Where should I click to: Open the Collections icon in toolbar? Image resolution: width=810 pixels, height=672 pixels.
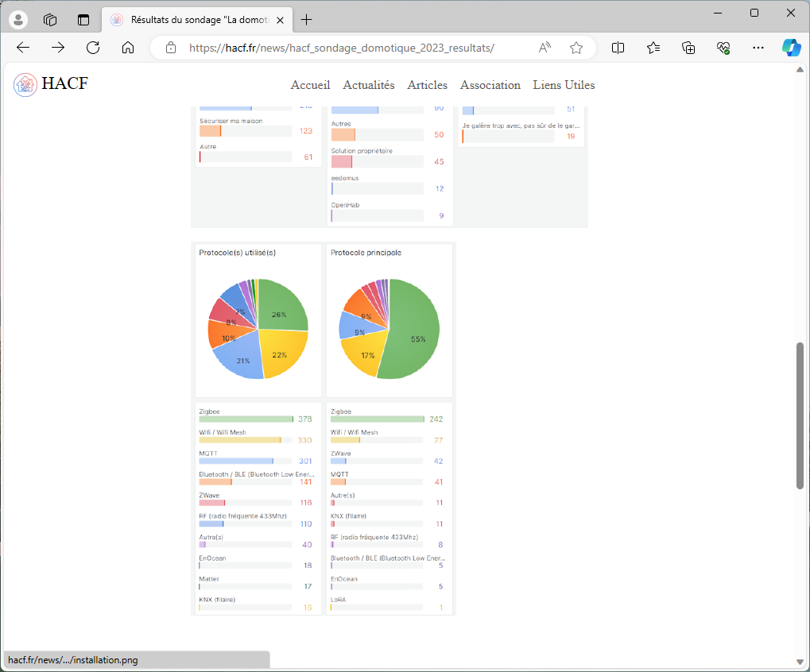pyautogui.click(x=688, y=48)
